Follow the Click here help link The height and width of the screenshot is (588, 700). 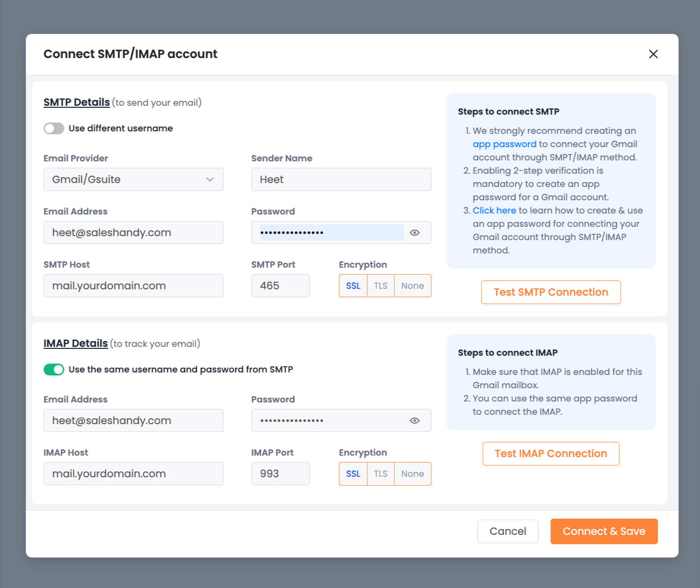[494, 211]
